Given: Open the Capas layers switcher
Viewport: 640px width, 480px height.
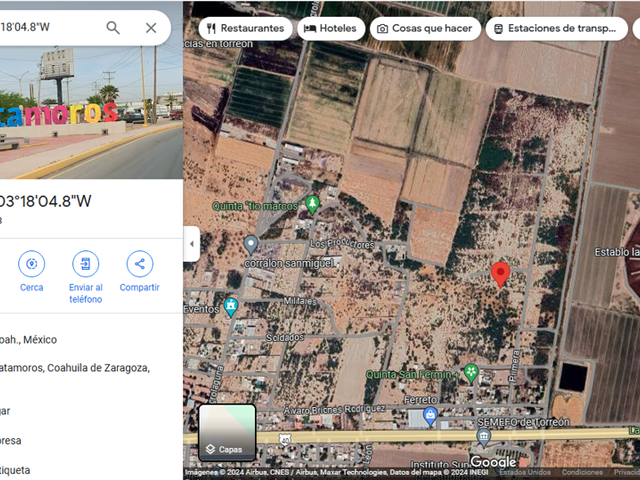Looking at the screenshot, I should coord(227,433).
